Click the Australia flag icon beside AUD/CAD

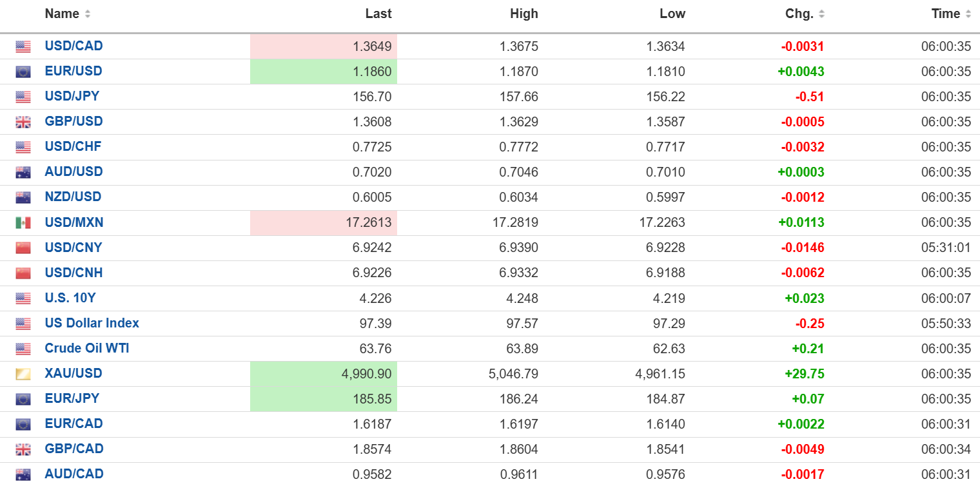(x=23, y=474)
